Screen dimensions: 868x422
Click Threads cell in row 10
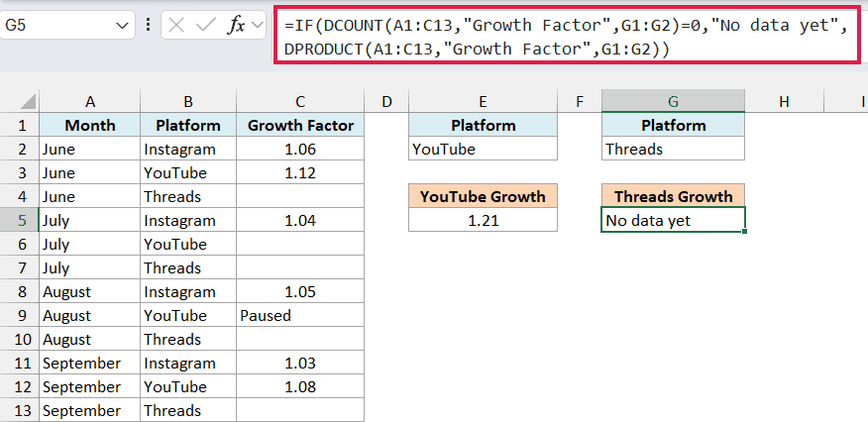click(x=188, y=340)
